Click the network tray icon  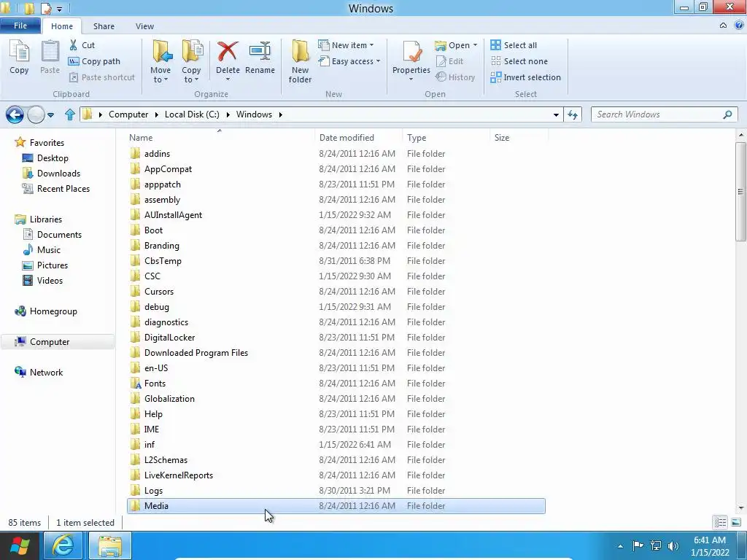[656, 545]
